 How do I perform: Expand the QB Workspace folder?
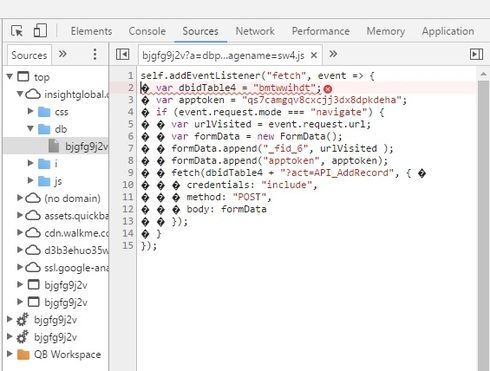[x=10, y=354]
